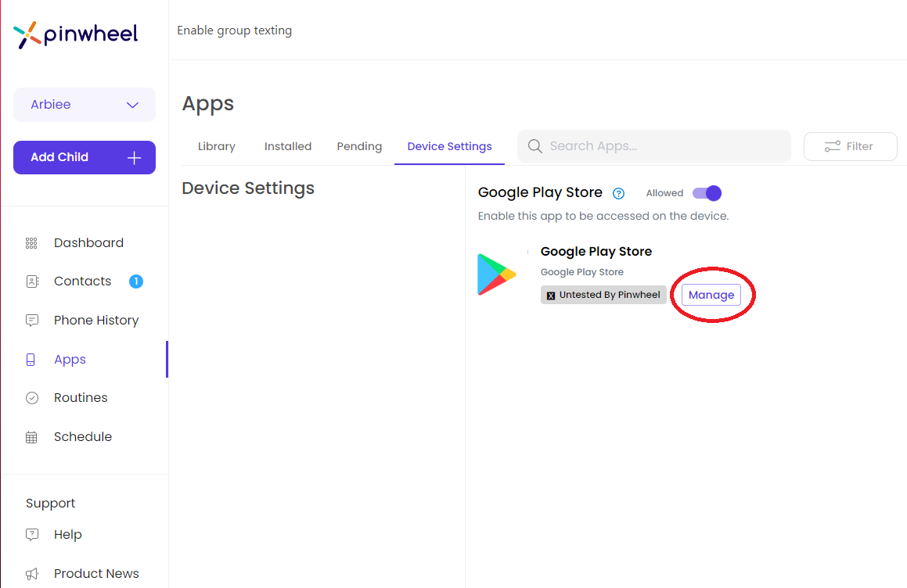Click the Manage button for Google Play Store
Viewport: 907px width, 588px height.
pyautogui.click(x=711, y=295)
